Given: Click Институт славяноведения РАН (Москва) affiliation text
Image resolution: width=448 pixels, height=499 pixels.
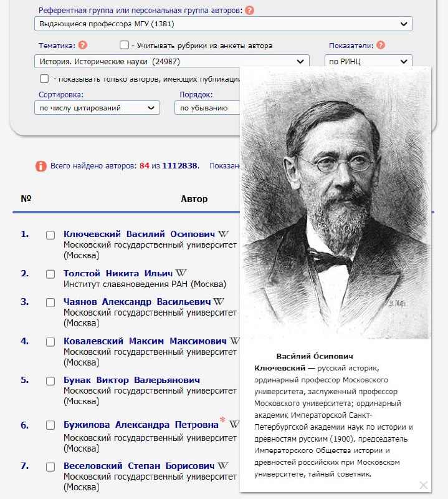Looking at the screenshot, I should point(145,284).
